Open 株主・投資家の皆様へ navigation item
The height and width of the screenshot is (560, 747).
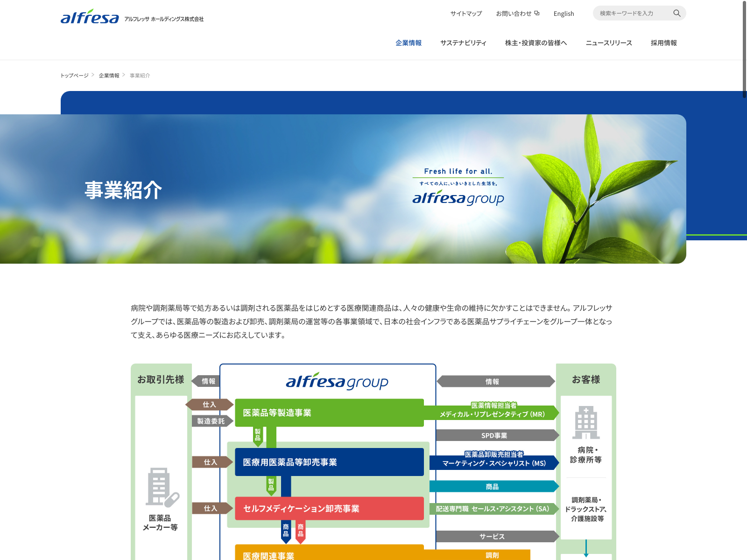(x=536, y=43)
